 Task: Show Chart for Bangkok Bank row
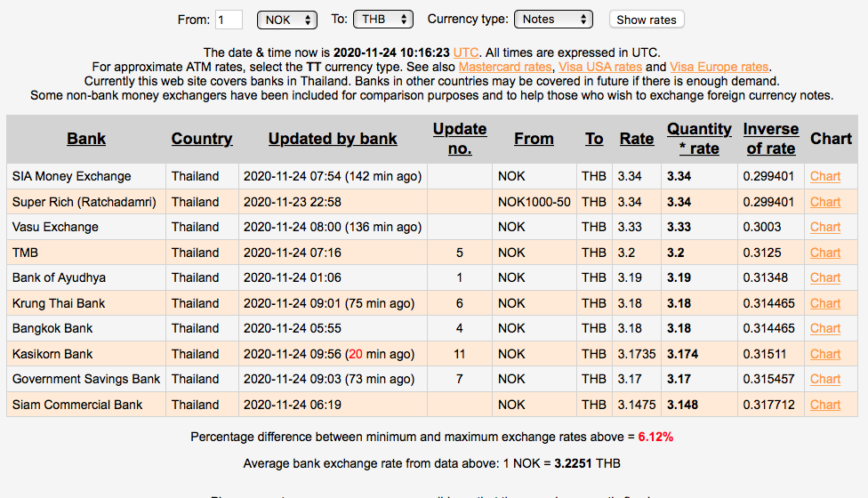tap(825, 328)
